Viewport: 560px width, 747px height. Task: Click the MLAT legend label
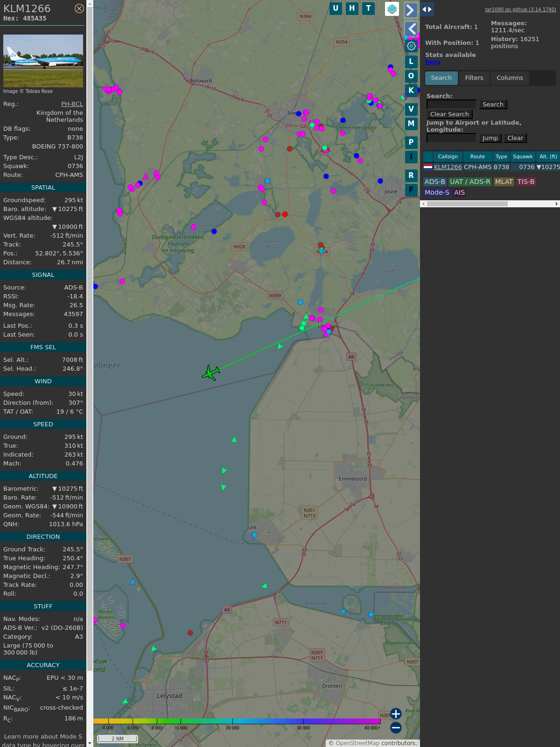pos(504,182)
